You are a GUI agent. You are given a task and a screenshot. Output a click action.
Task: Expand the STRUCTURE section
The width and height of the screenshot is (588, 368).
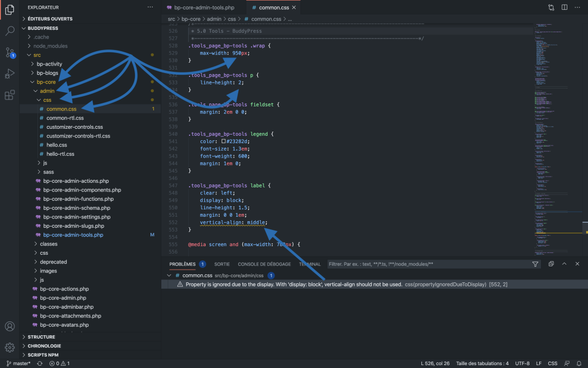tap(41, 337)
